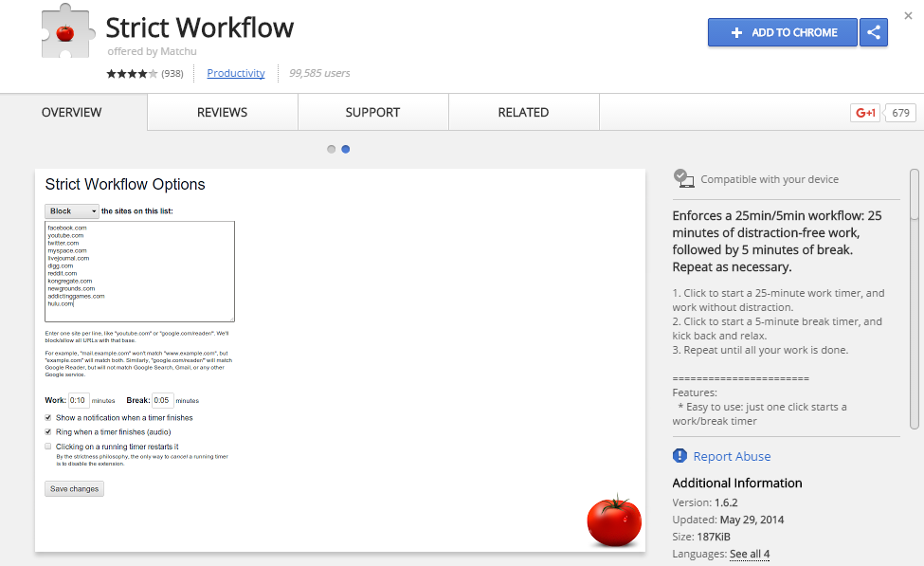The image size is (924, 566).
Task: Open the Related tab
Action: coord(523,112)
